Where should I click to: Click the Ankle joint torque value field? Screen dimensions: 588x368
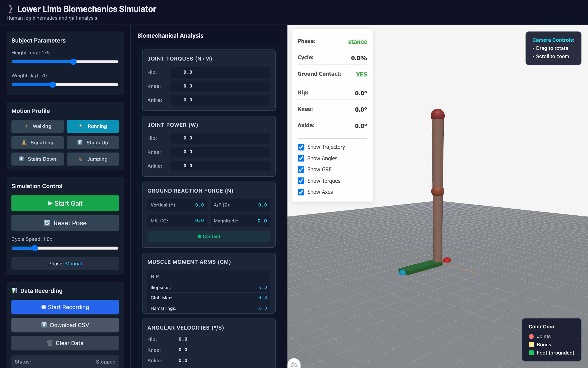[221, 100]
